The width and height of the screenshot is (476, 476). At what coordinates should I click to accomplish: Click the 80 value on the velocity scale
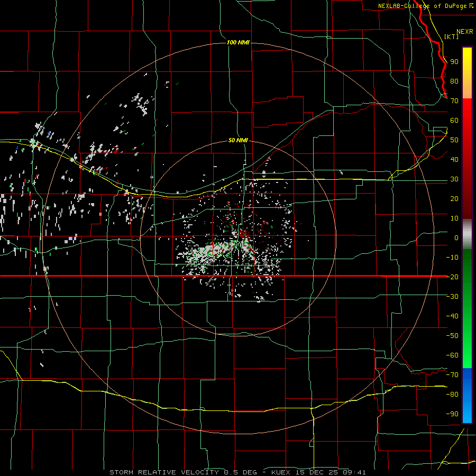click(454, 81)
